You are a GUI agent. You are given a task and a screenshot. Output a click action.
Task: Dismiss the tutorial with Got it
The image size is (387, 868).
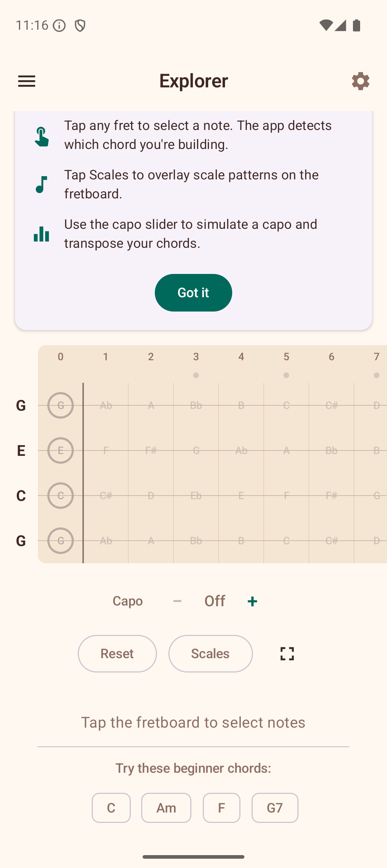coord(193,293)
